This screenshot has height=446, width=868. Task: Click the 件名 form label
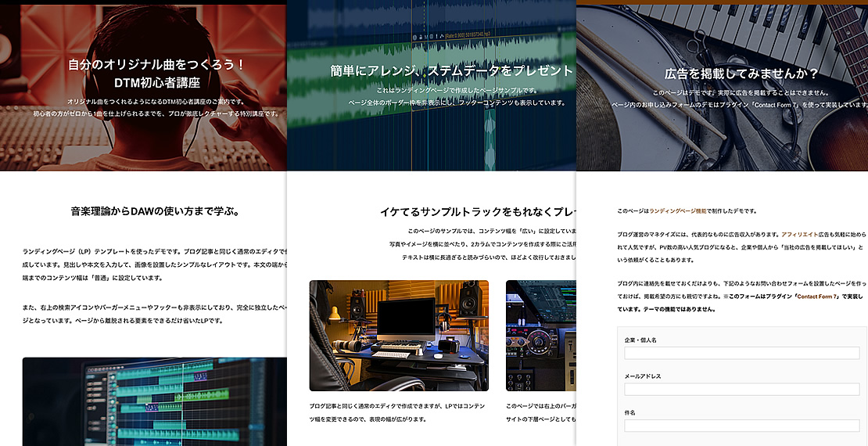(x=630, y=413)
